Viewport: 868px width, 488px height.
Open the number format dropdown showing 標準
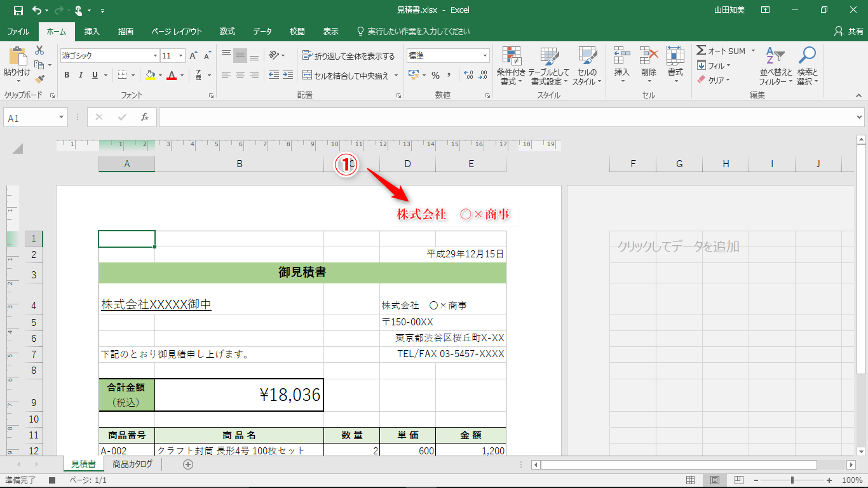click(485, 56)
